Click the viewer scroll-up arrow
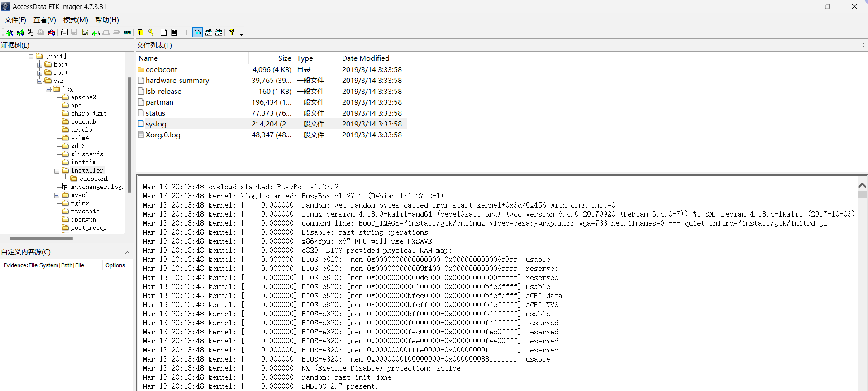This screenshot has width=868, height=391. click(862, 185)
